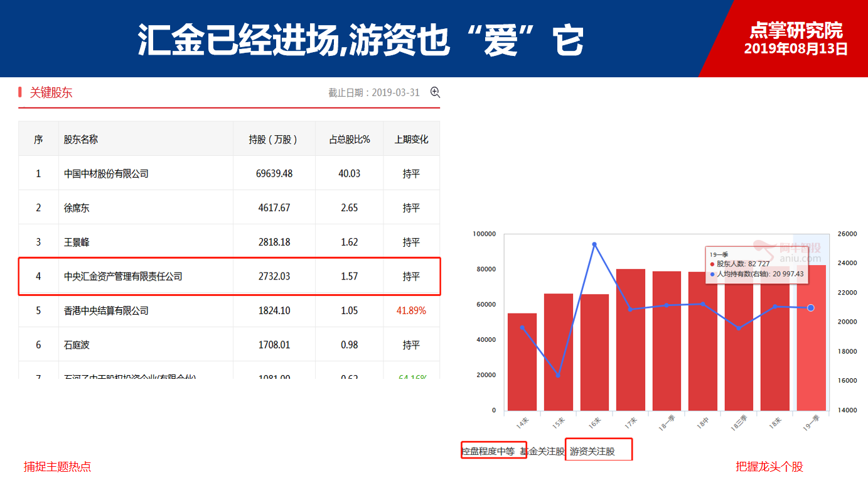868x480 pixels.
Task: Click the 上期变化 column header
Action: 411,139
